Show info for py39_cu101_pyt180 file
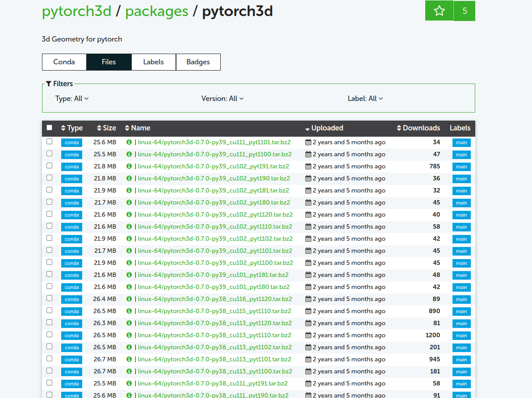 129,287
